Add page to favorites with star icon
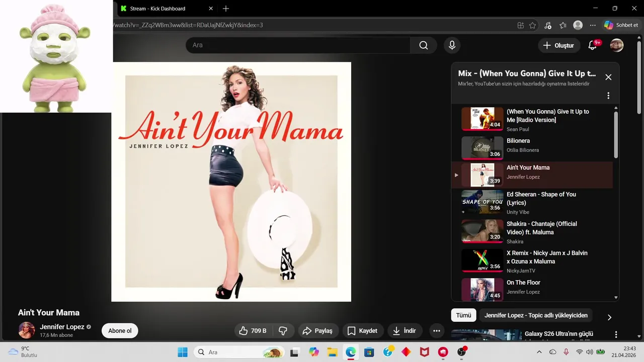Viewport: 644px width, 362px height. click(533, 25)
